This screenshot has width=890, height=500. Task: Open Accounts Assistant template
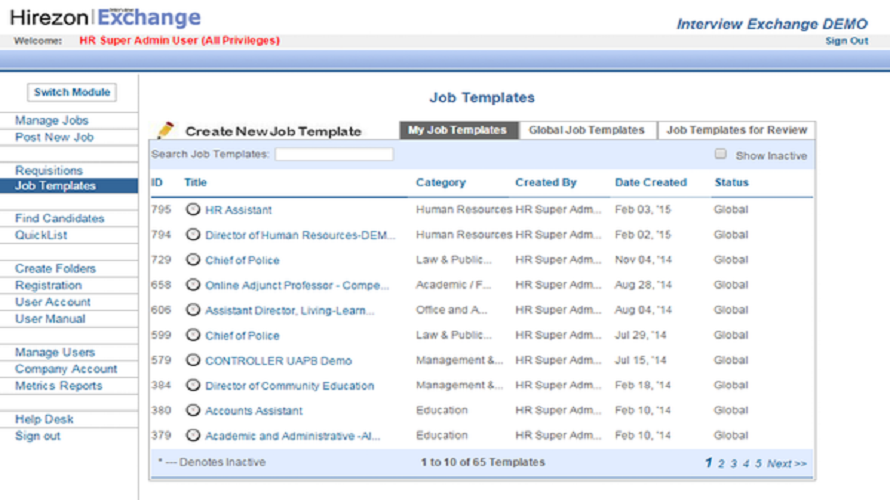(254, 411)
